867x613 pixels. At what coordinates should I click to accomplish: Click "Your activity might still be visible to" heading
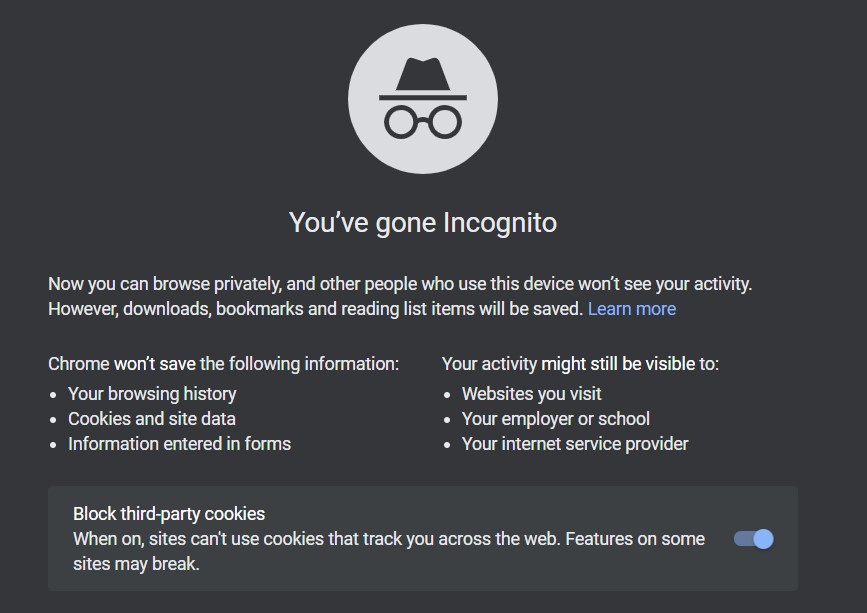(580, 364)
